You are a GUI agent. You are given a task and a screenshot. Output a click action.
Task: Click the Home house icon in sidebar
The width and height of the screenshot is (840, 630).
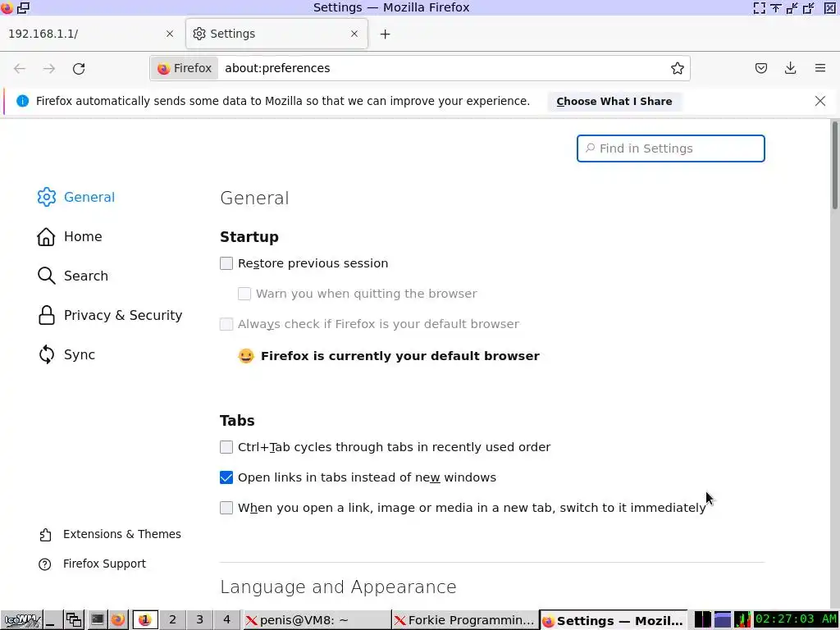[46, 236]
